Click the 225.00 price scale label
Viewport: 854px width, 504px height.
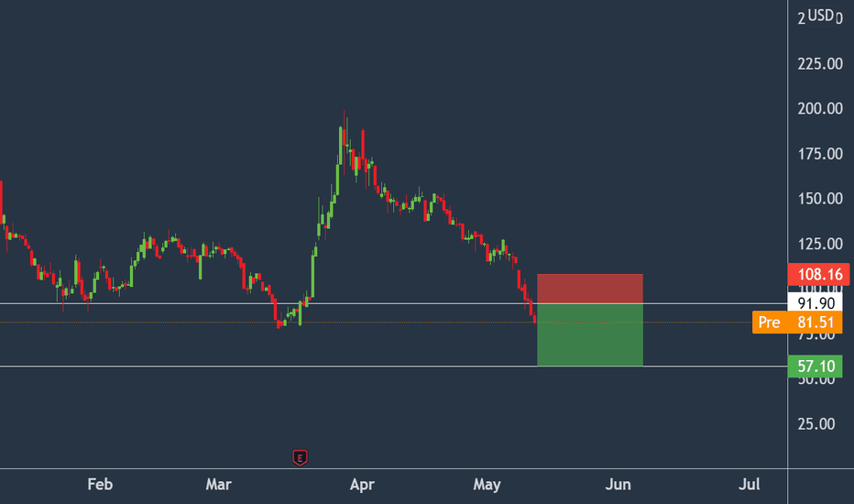pos(820,64)
